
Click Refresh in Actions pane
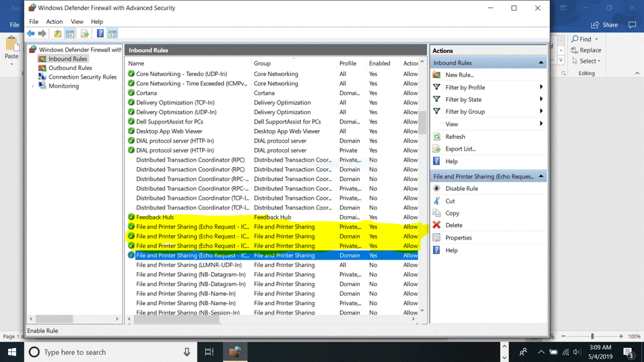pos(455,137)
